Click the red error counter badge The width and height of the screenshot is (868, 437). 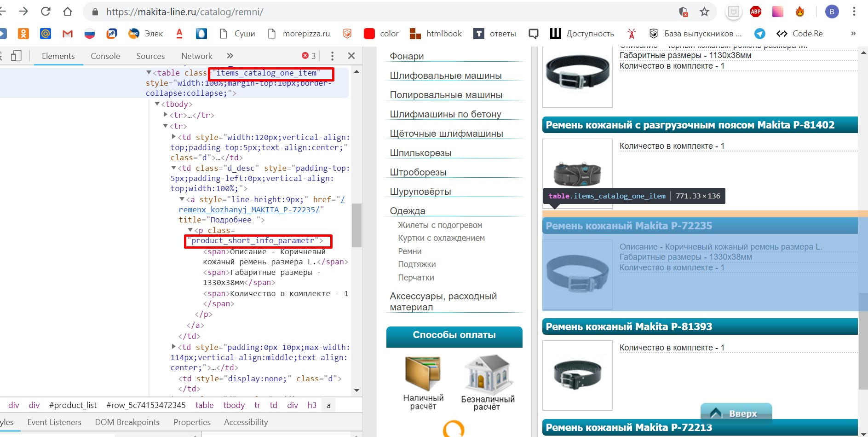tap(309, 56)
